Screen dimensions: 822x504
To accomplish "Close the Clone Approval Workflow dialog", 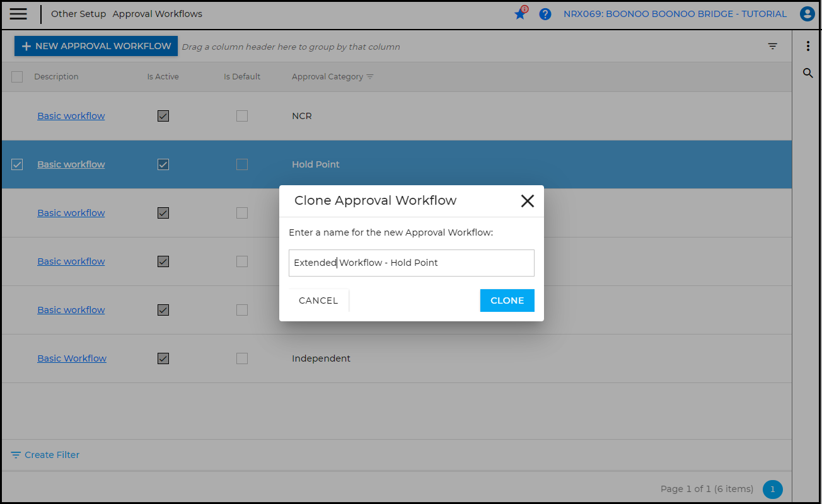I will pyautogui.click(x=527, y=201).
